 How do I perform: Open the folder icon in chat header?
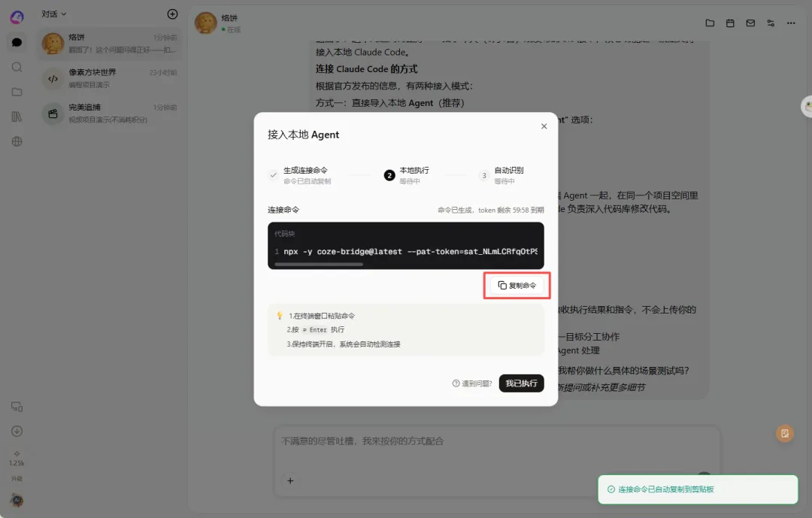tap(710, 23)
